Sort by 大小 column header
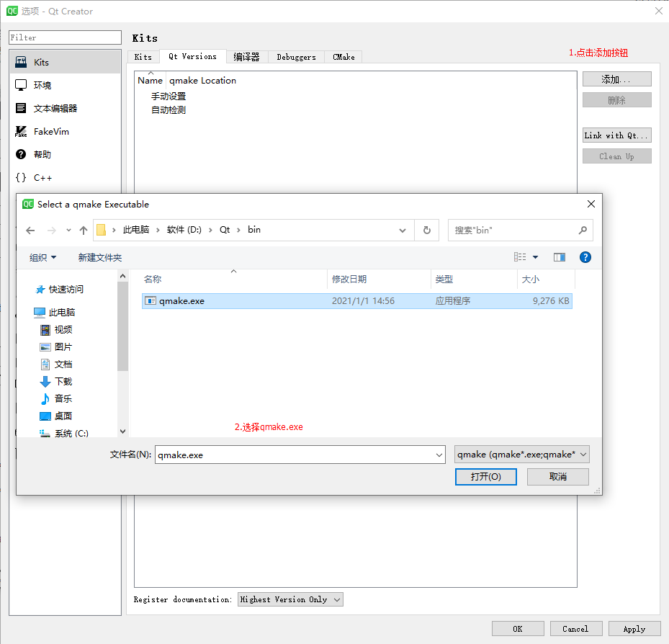Screen dimensions: 669x644 point(546,279)
